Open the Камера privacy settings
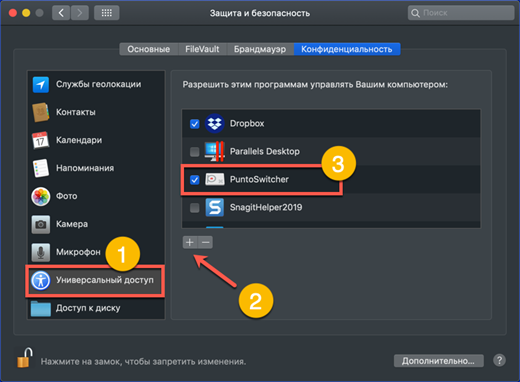 coord(96,224)
